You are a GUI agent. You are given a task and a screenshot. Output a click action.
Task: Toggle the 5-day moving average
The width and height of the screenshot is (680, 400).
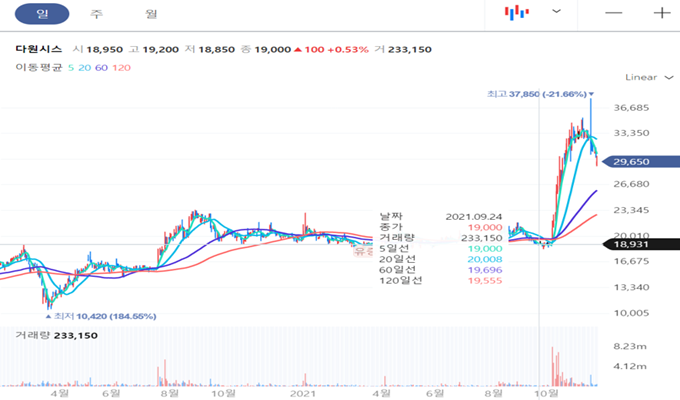click(x=71, y=68)
